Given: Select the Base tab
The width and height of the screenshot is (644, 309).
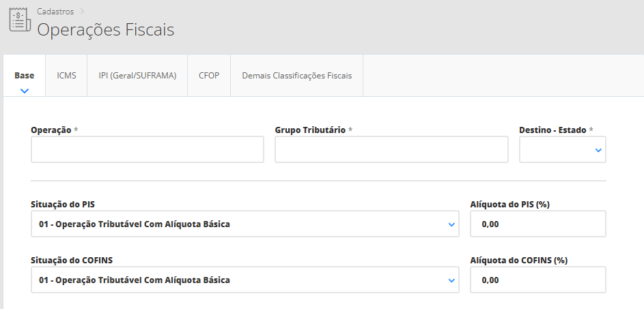Looking at the screenshot, I should (x=25, y=75).
